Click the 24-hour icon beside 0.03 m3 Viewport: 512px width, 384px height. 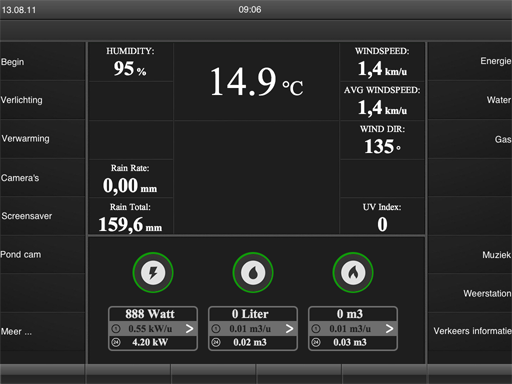pyautogui.click(x=316, y=342)
